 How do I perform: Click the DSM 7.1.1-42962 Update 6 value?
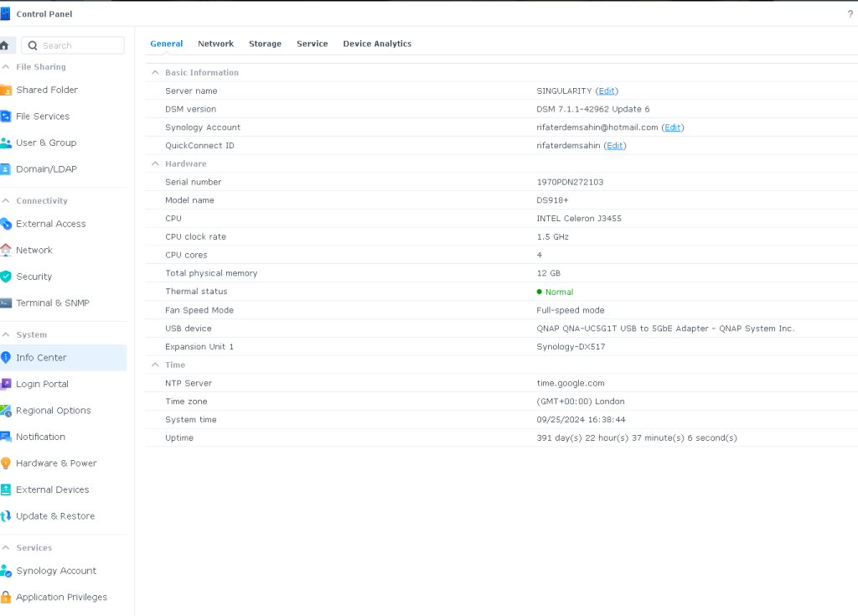pos(593,109)
